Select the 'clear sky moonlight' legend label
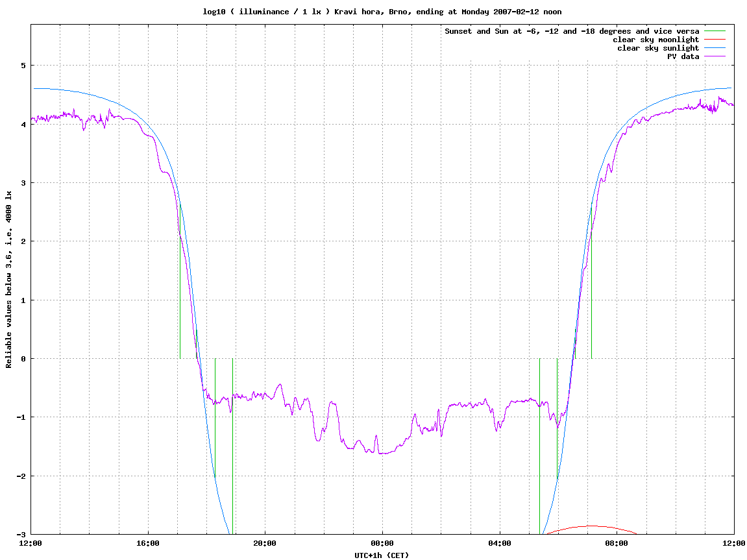Image resolution: width=747 pixels, height=560 pixels. 655,40
